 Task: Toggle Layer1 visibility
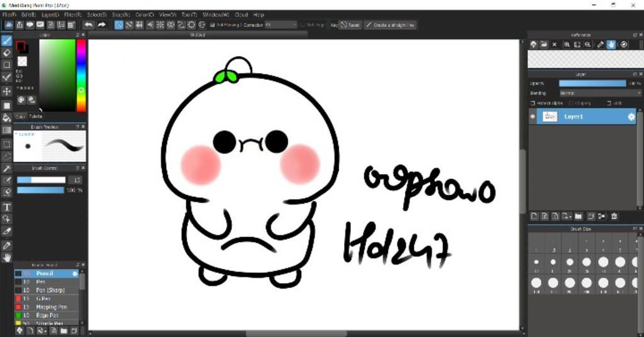[533, 116]
